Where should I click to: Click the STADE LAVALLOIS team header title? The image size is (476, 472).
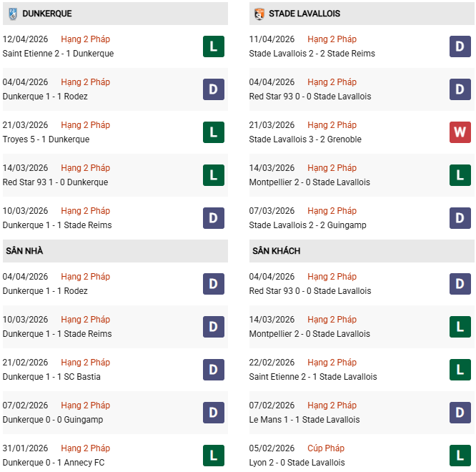pos(304,14)
